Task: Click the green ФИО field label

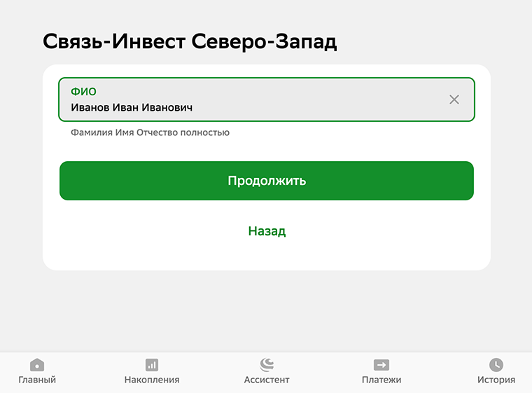Action: point(83,91)
